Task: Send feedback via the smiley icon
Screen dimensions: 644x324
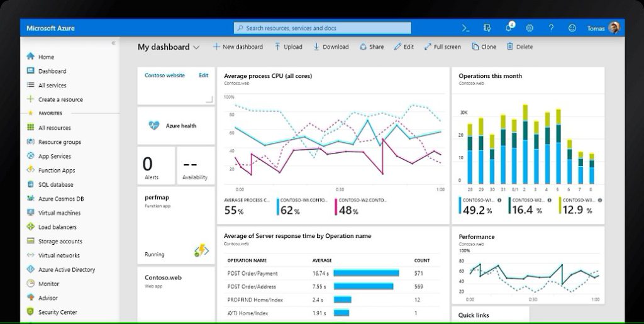Action: (x=572, y=28)
